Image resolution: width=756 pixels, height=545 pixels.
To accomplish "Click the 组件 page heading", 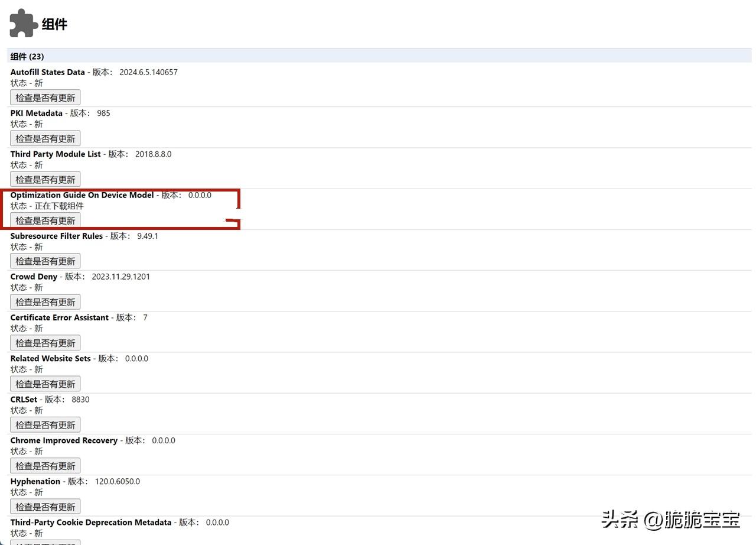I will click(54, 24).
